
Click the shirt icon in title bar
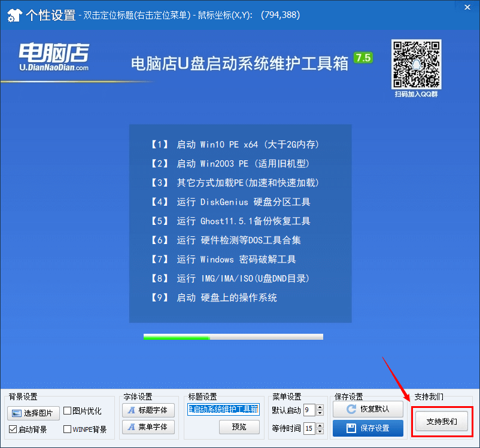(12, 14)
